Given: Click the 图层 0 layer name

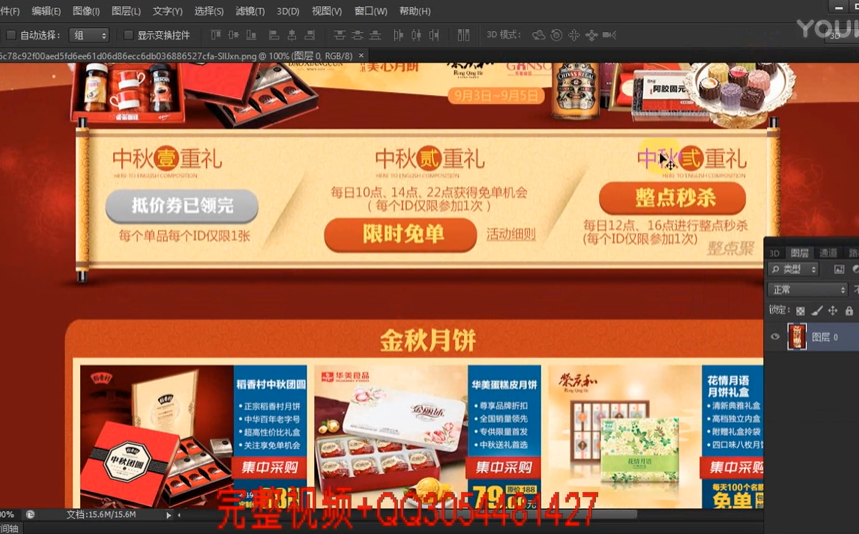Looking at the screenshot, I should pyautogui.click(x=824, y=337).
